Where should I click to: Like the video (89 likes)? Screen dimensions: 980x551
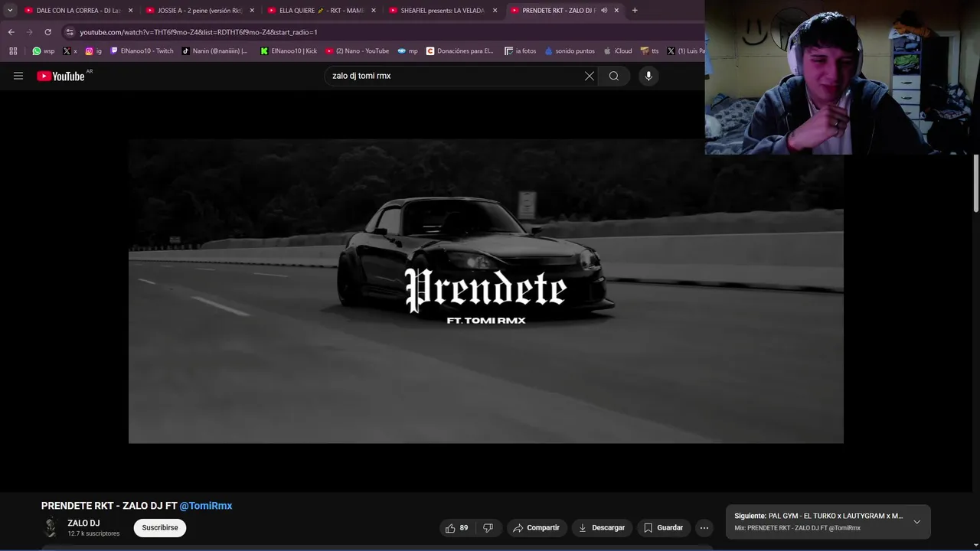pyautogui.click(x=457, y=527)
